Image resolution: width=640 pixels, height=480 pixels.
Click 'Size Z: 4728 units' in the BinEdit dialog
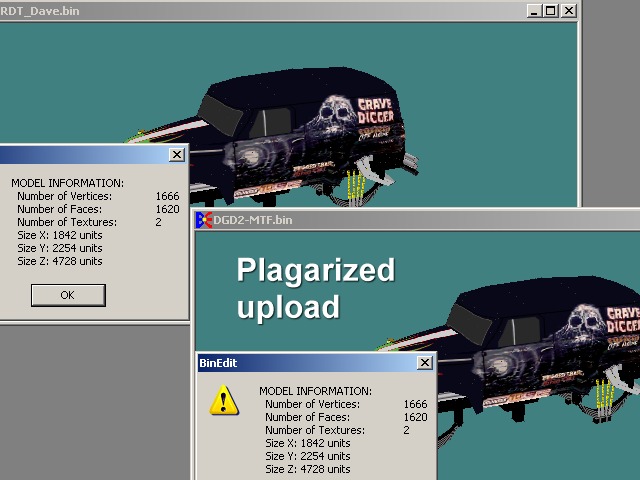(x=308, y=469)
